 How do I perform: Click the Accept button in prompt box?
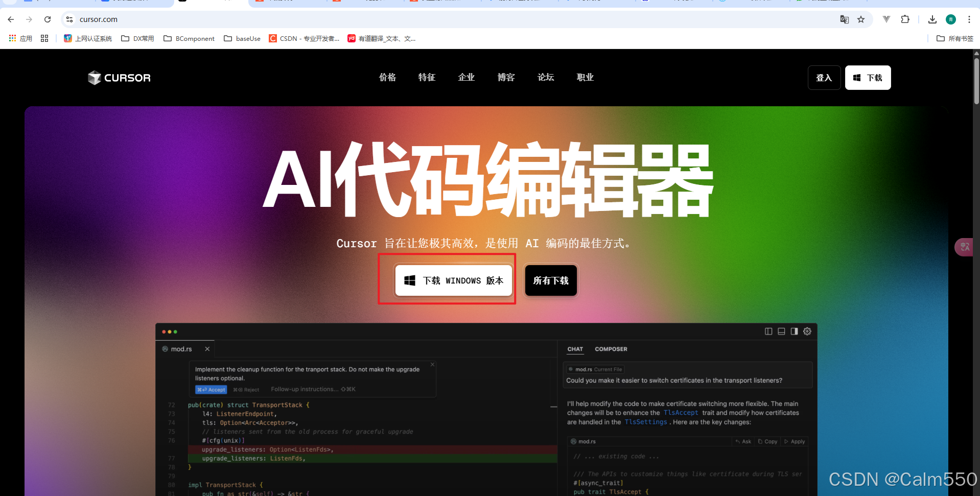coord(212,390)
